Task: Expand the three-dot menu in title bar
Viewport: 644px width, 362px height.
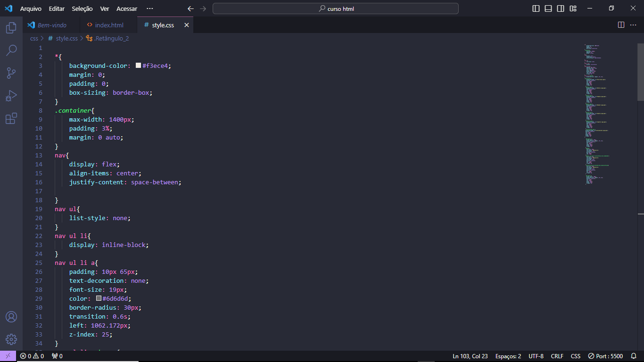Action: tap(150, 8)
